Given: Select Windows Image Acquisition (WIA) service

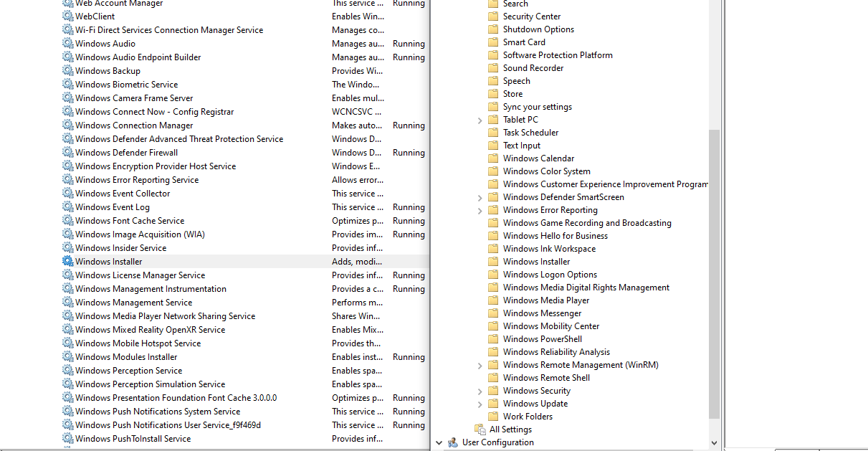Looking at the screenshot, I should [140, 234].
